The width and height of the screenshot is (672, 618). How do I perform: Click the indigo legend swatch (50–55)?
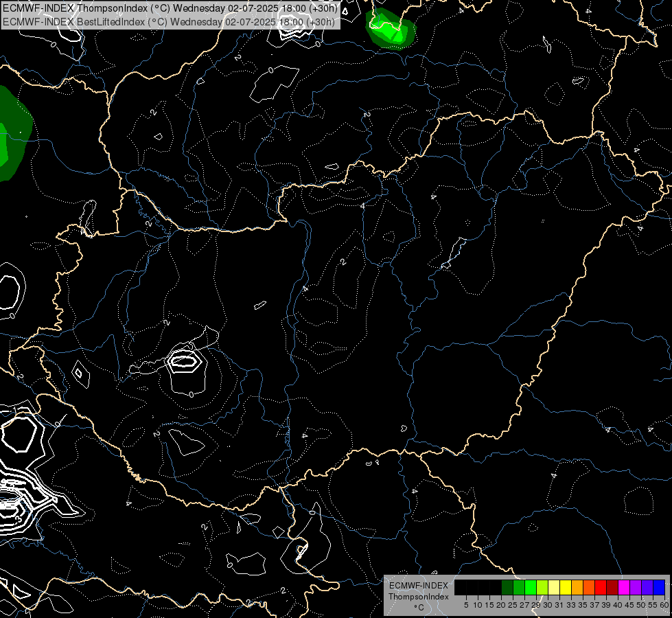click(647, 587)
